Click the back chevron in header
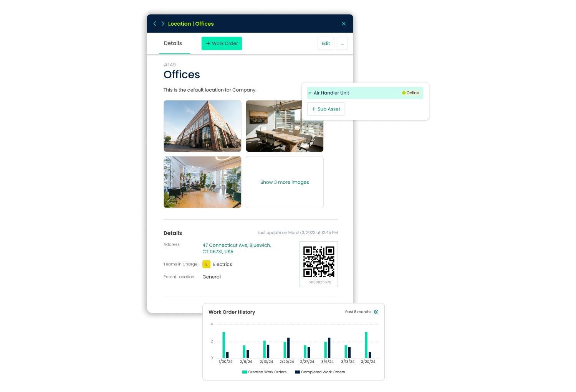Image resolution: width=576 pixels, height=392 pixels. [155, 24]
